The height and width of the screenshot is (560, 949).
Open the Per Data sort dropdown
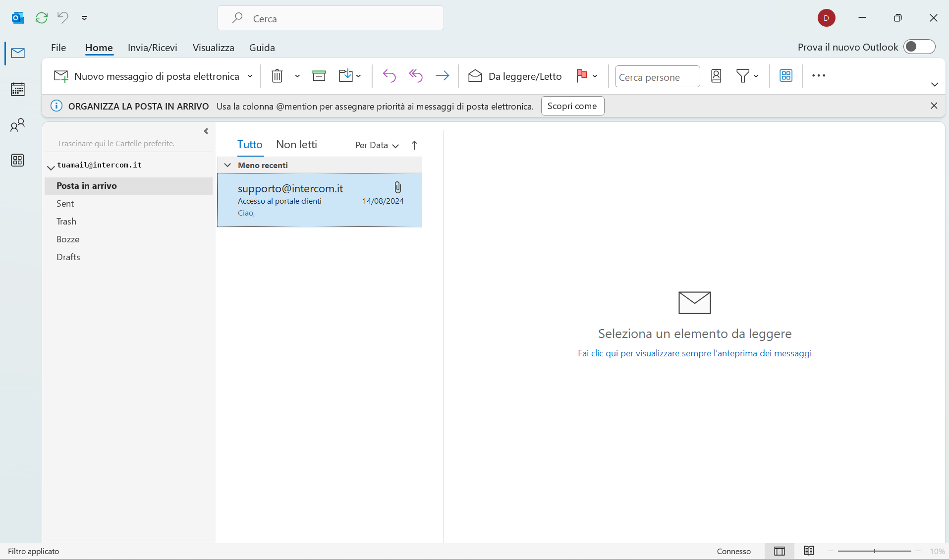coord(377,145)
